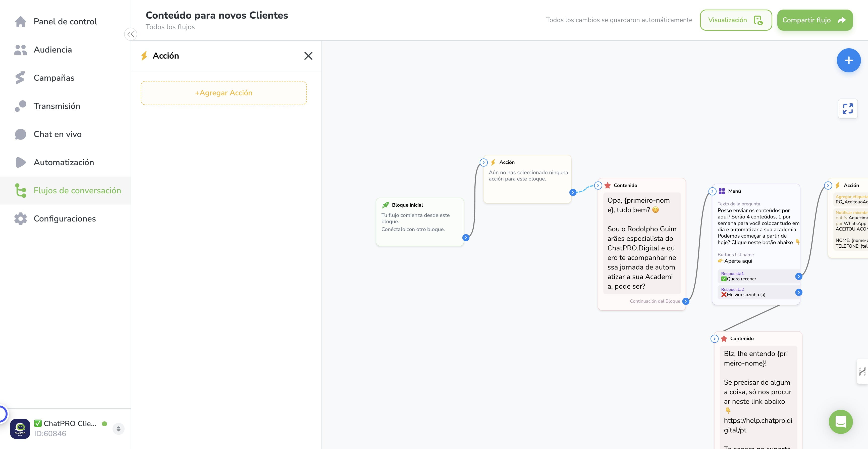Click the Blz, lhe entendo message text
Screen dimensions: 868x449
click(x=756, y=358)
